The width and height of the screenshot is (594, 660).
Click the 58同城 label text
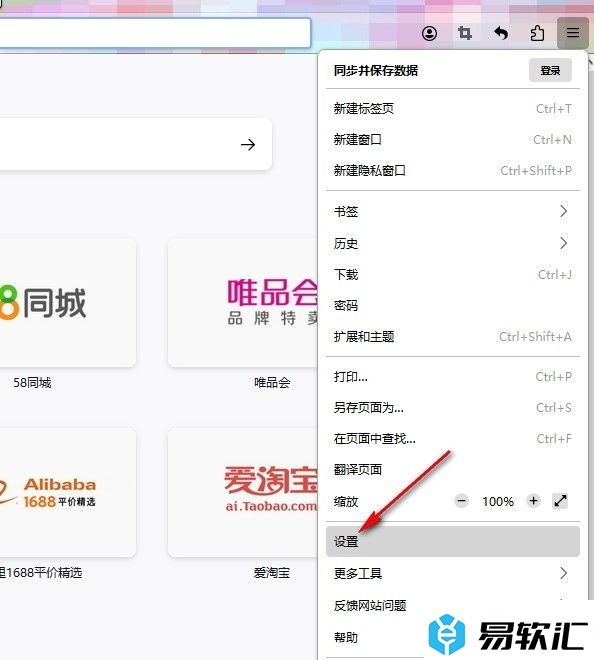32,383
